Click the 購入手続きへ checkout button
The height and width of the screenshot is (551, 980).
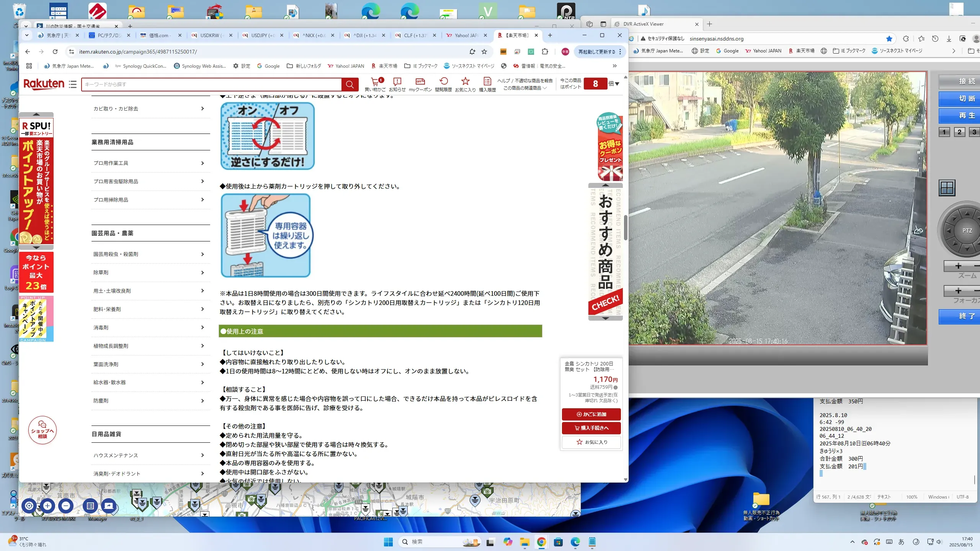pos(591,428)
